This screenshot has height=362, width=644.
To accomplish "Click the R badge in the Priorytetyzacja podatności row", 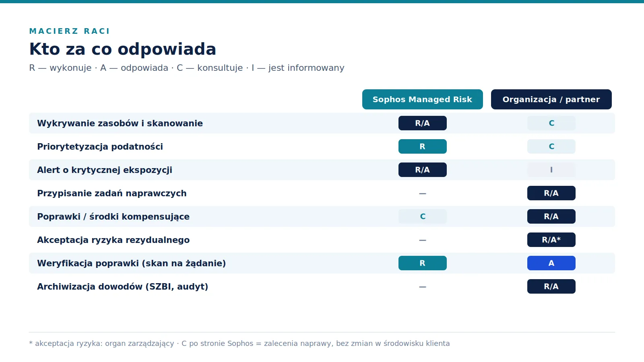I will [422, 146].
